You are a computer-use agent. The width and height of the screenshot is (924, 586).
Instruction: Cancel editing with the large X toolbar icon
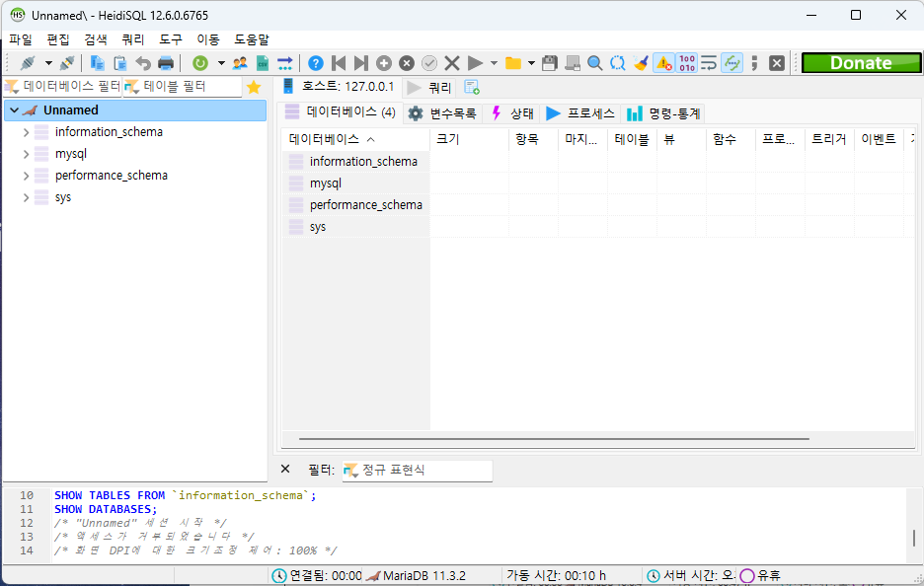[x=452, y=63]
